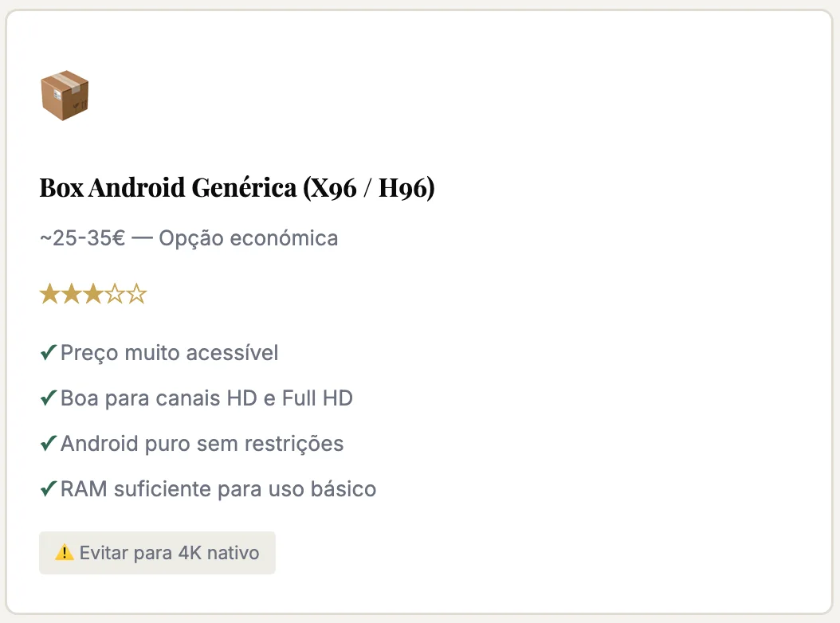Click checkmark beside Preço muito acessível

click(x=48, y=353)
